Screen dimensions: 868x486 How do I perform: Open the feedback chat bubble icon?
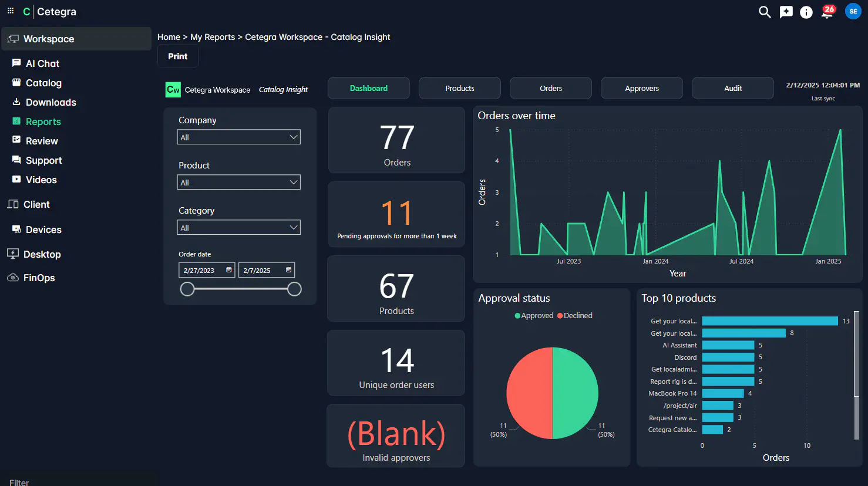click(x=786, y=12)
